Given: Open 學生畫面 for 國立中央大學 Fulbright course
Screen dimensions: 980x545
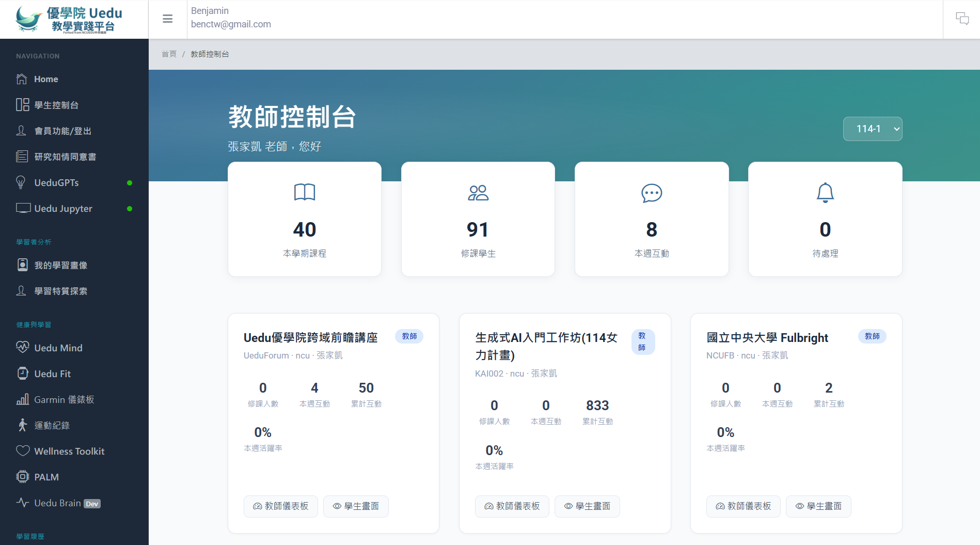Looking at the screenshot, I should [x=818, y=506].
